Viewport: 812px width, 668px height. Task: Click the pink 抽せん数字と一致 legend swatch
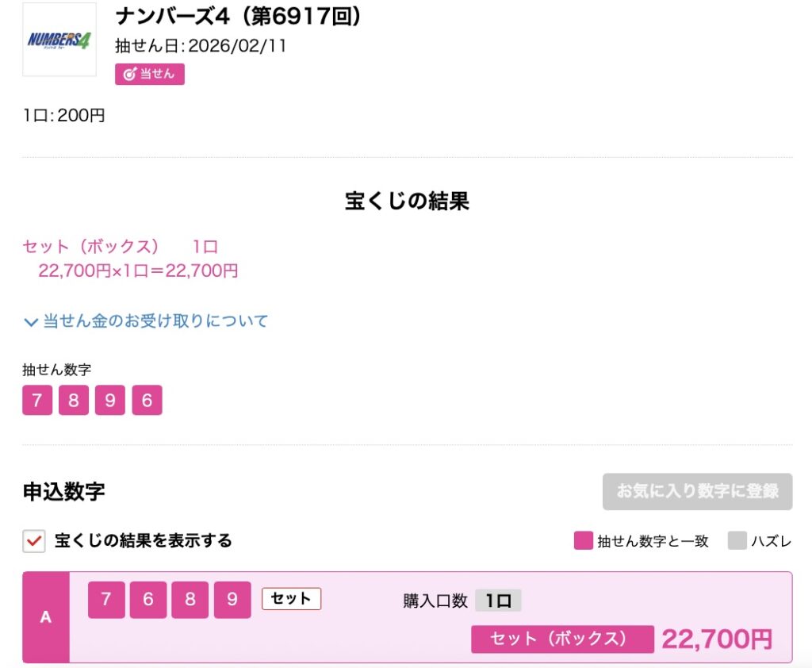click(x=583, y=541)
